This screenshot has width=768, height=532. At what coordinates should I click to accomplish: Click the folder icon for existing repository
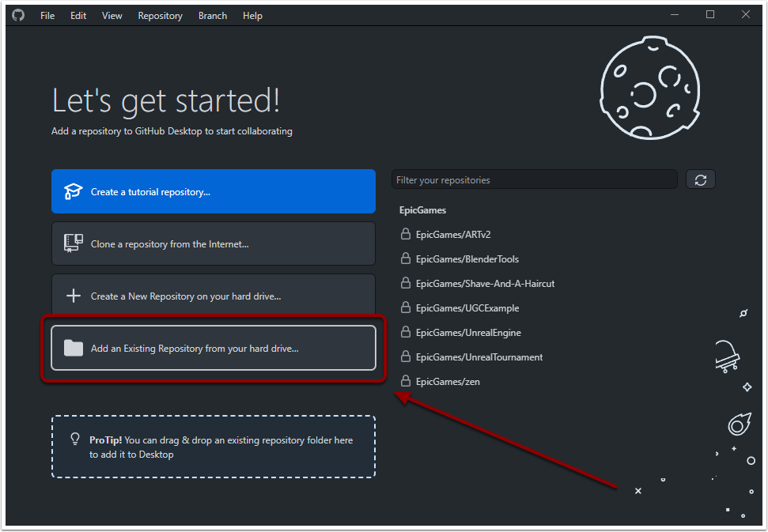(x=74, y=348)
